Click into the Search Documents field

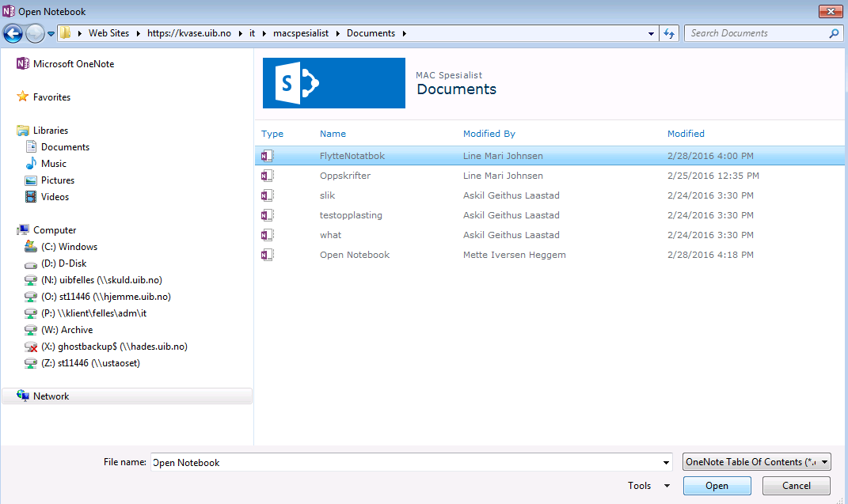[x=752, y=33]
